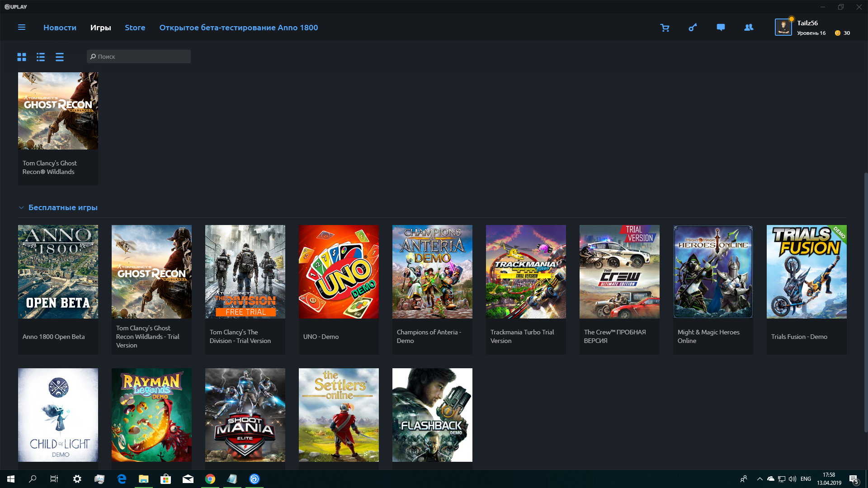
Task: Open Child of Light Demo cover
Action: 58,415
